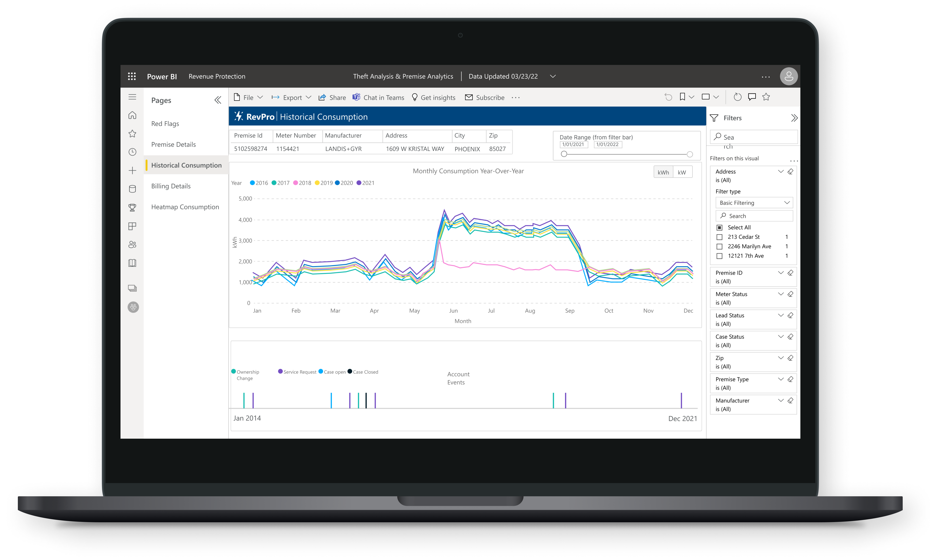The height and width of the screenshot is (560, 937).
Task: Open the Heatmap Consumption page
Action: [185, 207]
